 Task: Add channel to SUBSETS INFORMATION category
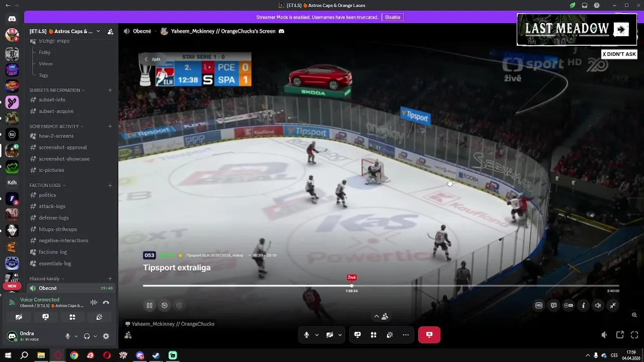(110, 90)
